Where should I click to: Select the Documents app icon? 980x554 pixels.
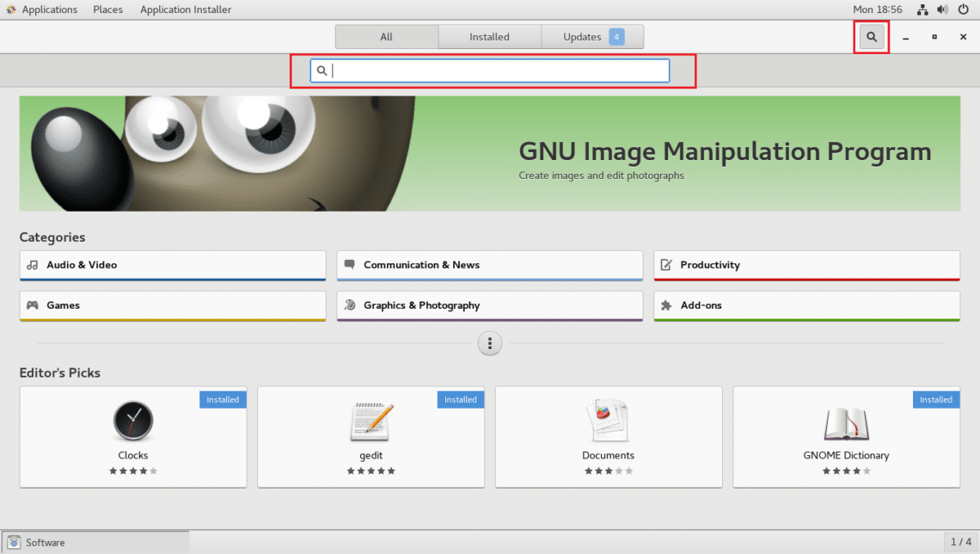608,422
